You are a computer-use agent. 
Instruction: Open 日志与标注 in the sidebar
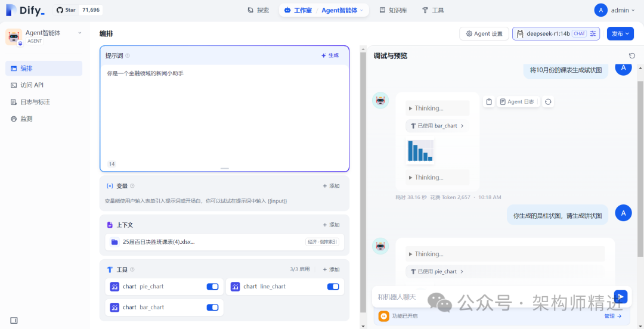pos(44,102)
